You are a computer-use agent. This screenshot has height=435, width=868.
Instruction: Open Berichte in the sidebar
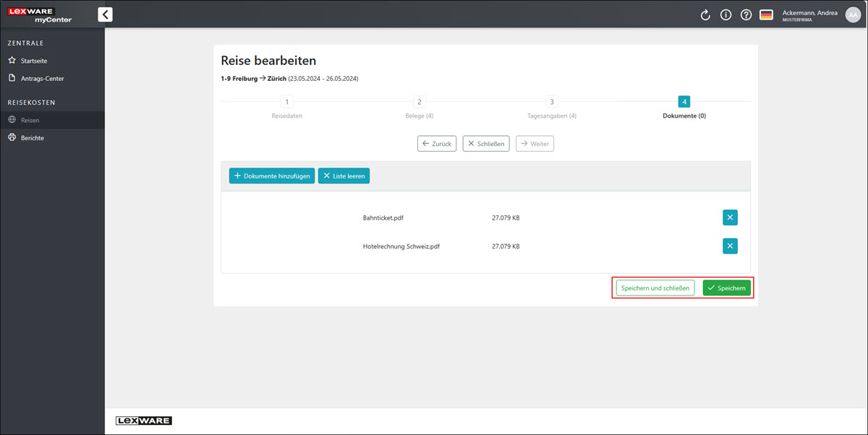33,137
